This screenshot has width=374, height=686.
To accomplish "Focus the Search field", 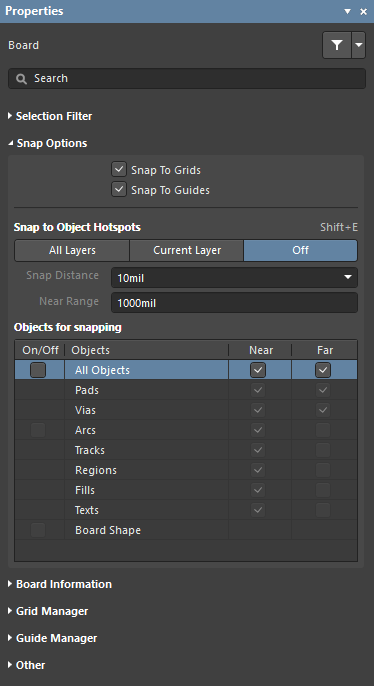I will [187, 79].
